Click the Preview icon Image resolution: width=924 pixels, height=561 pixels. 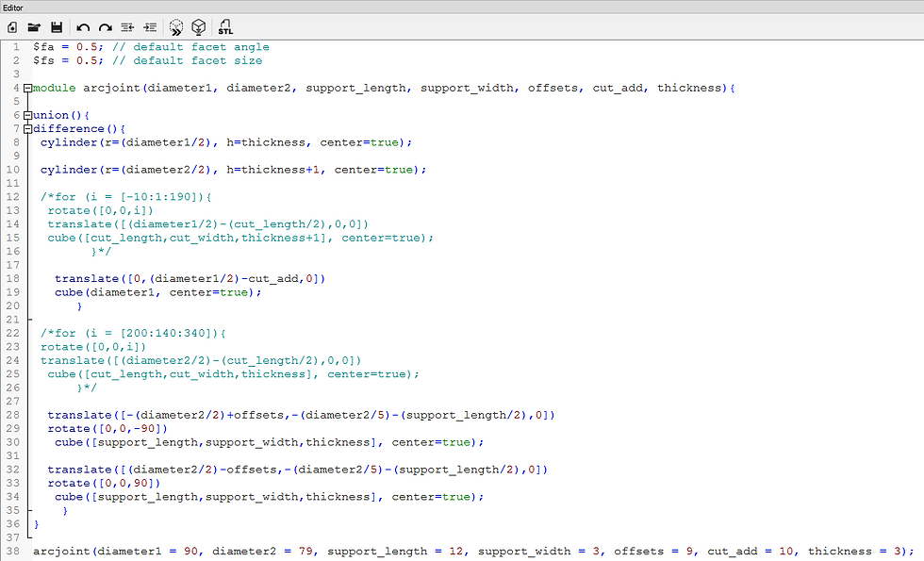[x=176, y=27]
